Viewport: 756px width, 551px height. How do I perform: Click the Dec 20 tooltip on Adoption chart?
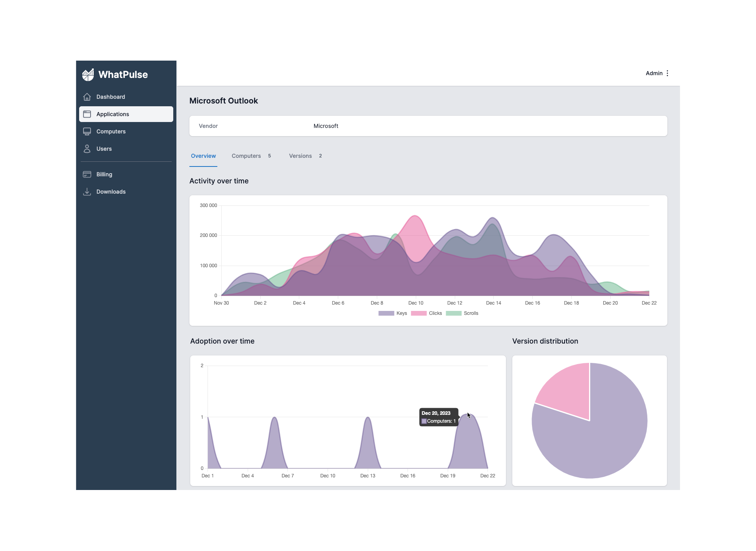pos(438,417)
